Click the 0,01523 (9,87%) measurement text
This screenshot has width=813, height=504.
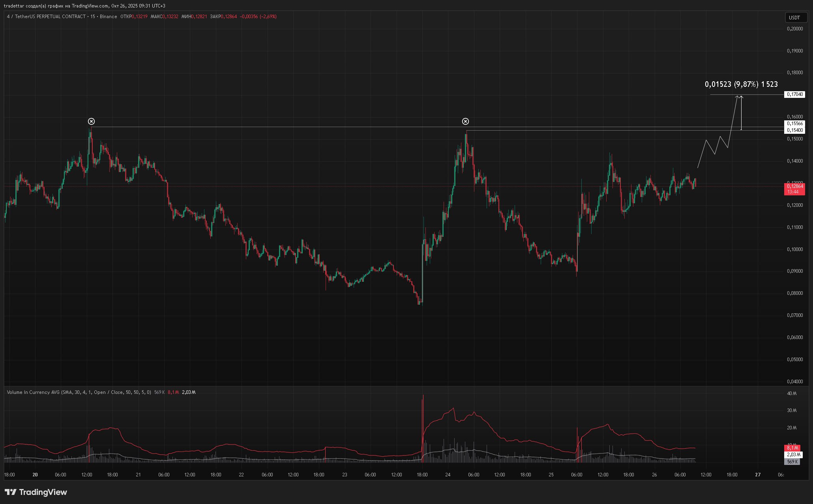[741, 84]
